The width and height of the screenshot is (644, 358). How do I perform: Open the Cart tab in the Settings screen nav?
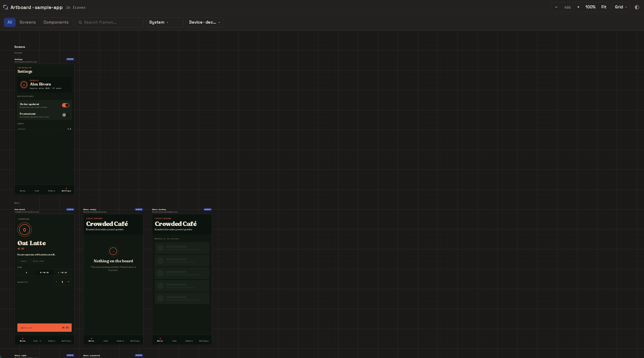click(37, 190)
